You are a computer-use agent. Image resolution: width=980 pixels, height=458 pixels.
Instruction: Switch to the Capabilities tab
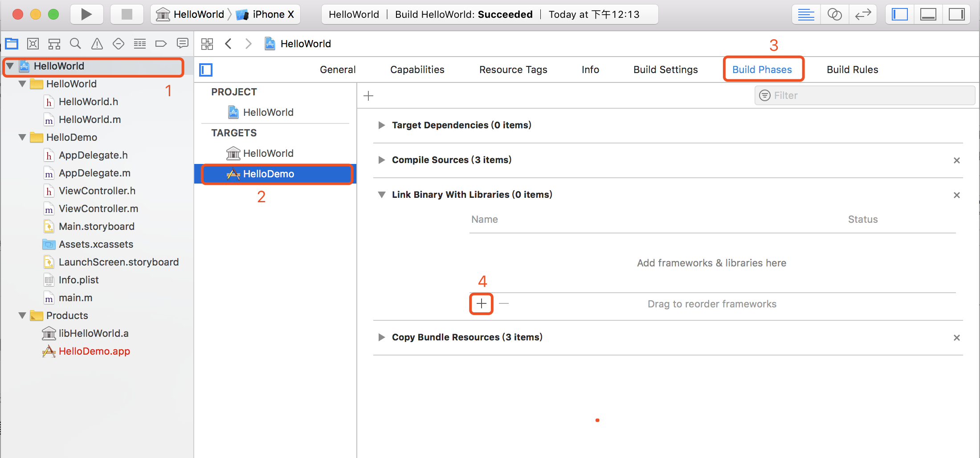coord(417,70)
